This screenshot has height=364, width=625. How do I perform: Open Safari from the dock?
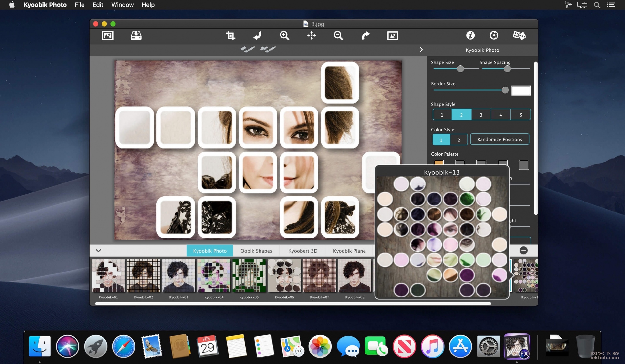(x=124, y=346)
